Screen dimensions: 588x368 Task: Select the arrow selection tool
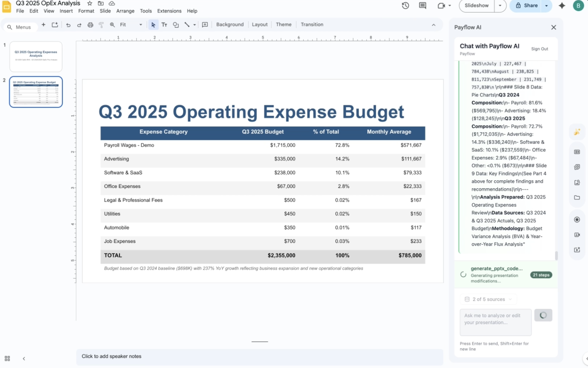pos(153,25)
